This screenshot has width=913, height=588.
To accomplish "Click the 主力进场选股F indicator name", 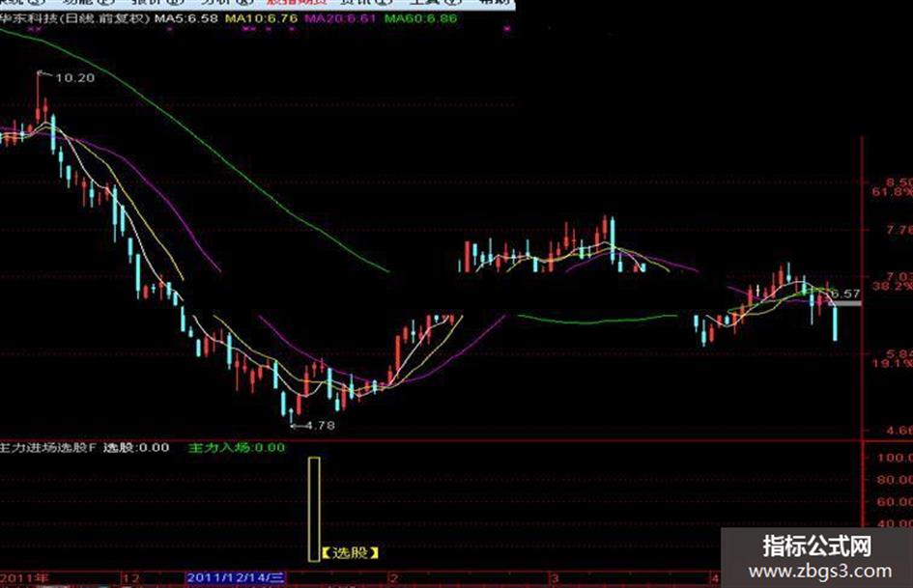I will pyautogui.click(x=47, y=448).
